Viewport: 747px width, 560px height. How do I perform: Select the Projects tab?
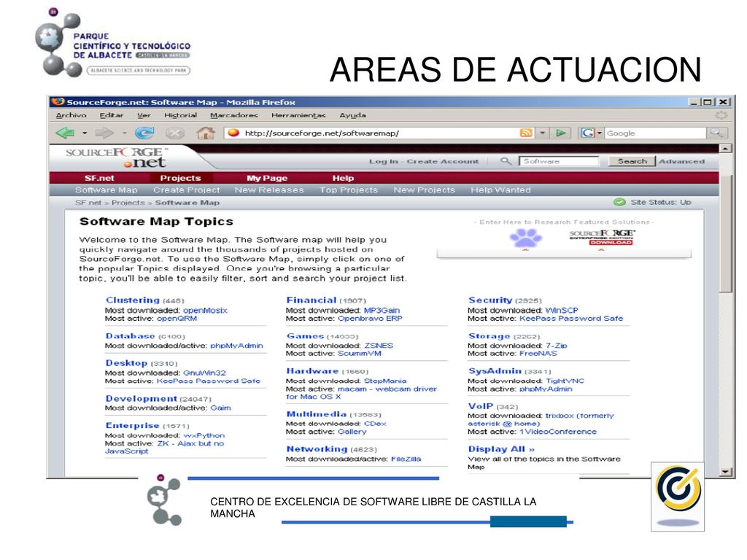tap(181, 178)
